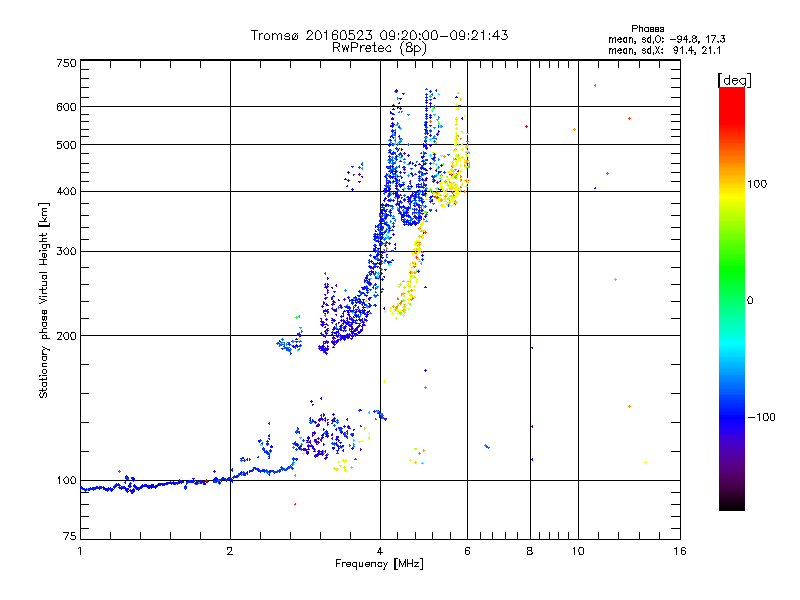Click the x-axis tick label '6'
Screen dimensions: 800x600
467,551
